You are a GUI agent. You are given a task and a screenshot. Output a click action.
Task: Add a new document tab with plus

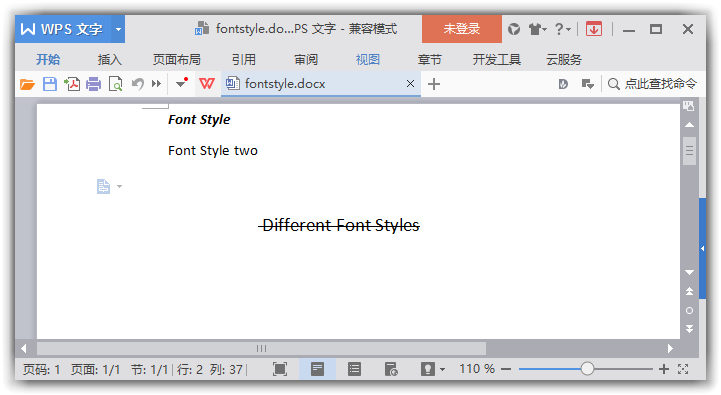point(434,84)
